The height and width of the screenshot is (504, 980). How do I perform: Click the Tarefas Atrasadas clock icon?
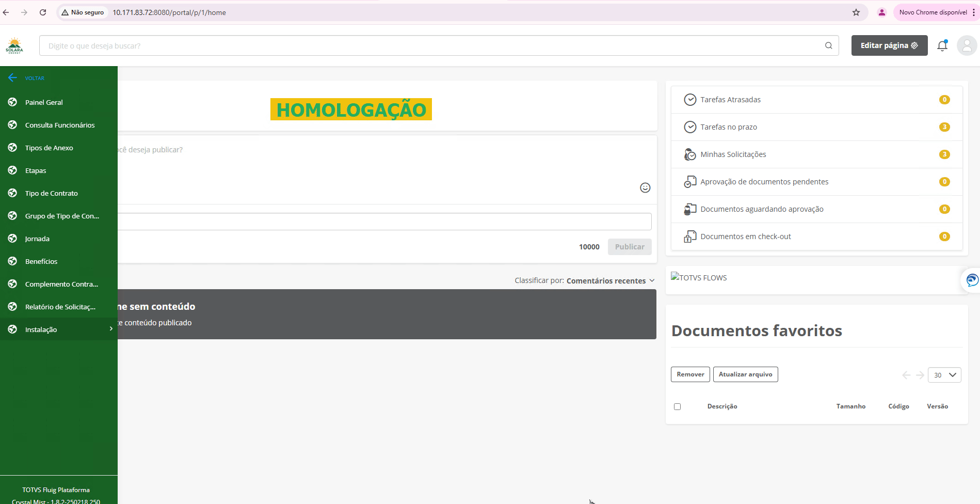point(690,100)
